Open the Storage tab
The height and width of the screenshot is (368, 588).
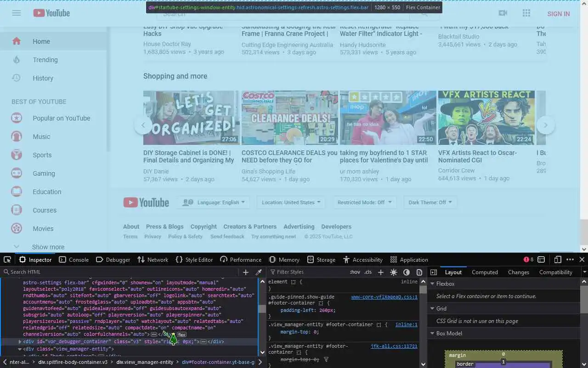321,259
